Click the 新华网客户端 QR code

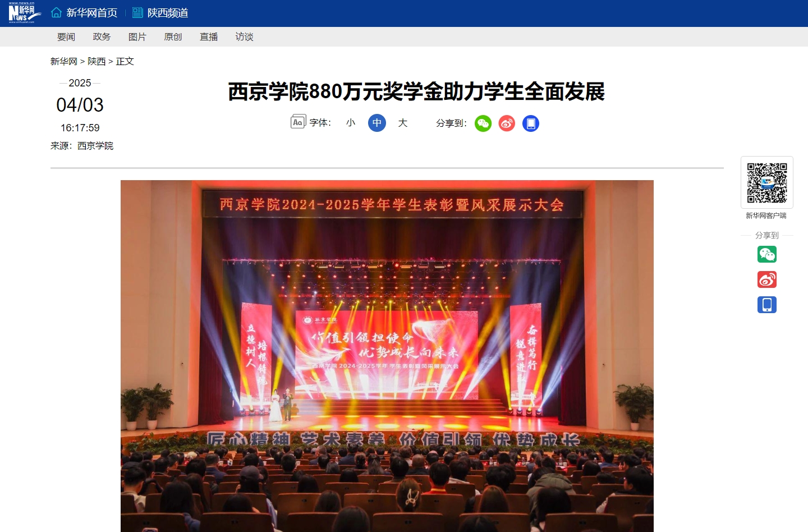click(x=767, y=182)
